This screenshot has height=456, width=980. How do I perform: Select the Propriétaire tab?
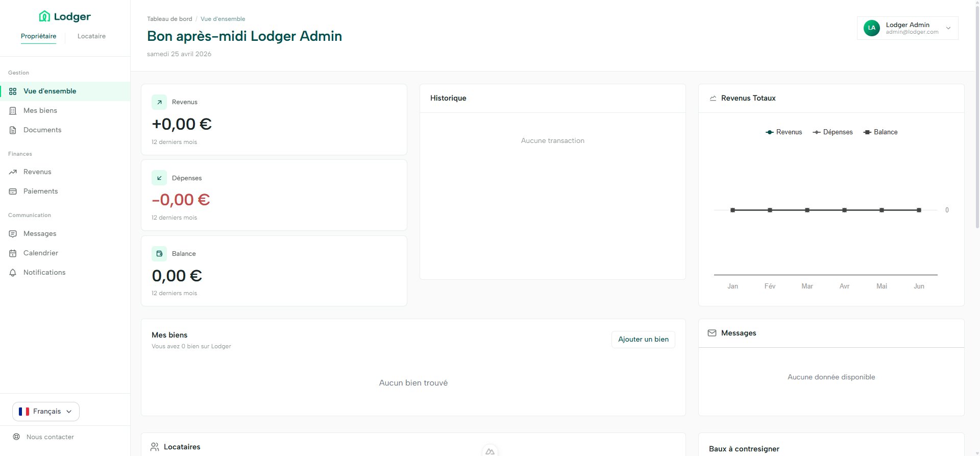(38, 36)
